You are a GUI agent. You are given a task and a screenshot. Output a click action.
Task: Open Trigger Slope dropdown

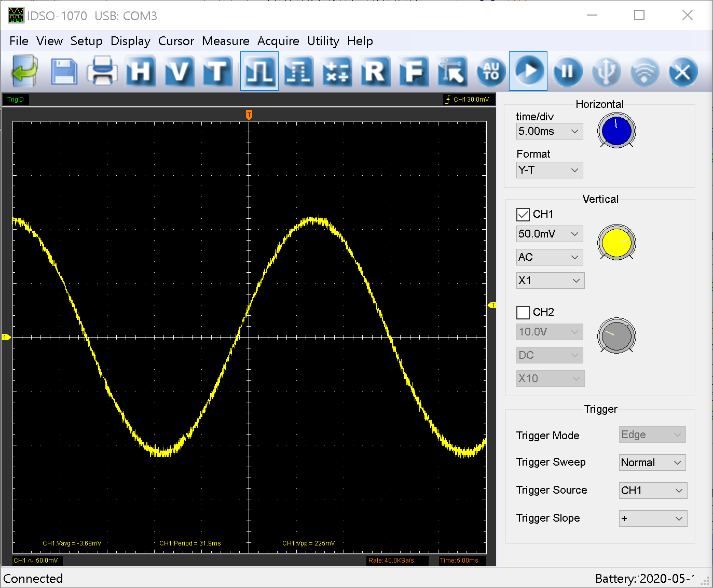tap(653, 519)
